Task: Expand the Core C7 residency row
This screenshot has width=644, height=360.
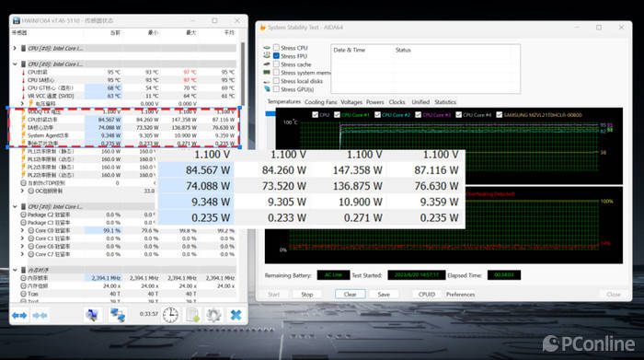Action: point(22,254)
